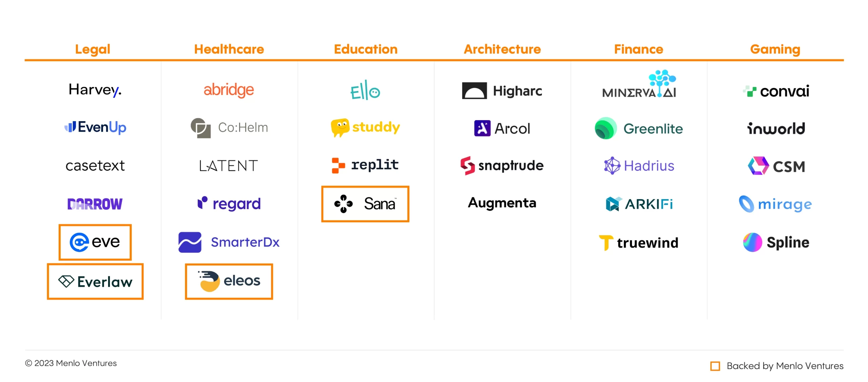Click the Replit orange logo icon

pyautogui.click(x=338, y=165)
